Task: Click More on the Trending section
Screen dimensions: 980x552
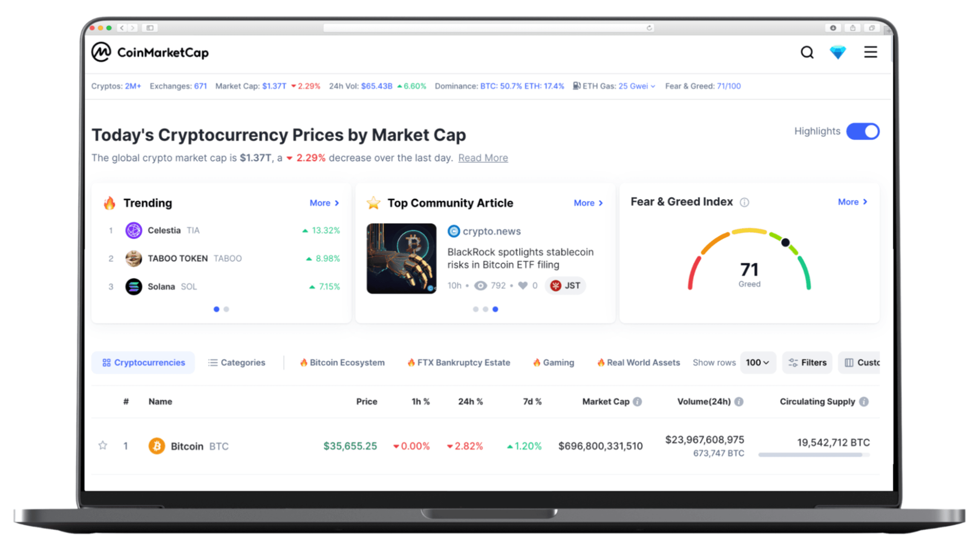Action: (323, 202)
